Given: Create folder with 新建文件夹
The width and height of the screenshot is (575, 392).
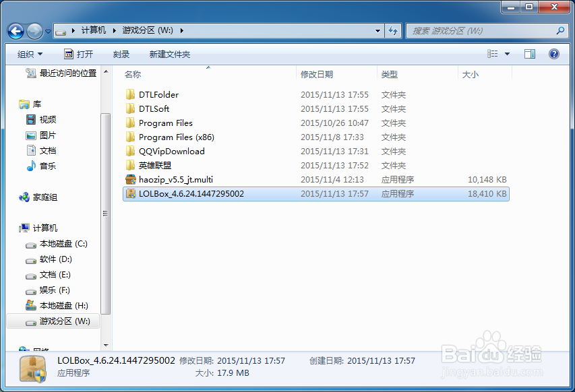Looking at the screenshot, I should click(x=169, y=55).
